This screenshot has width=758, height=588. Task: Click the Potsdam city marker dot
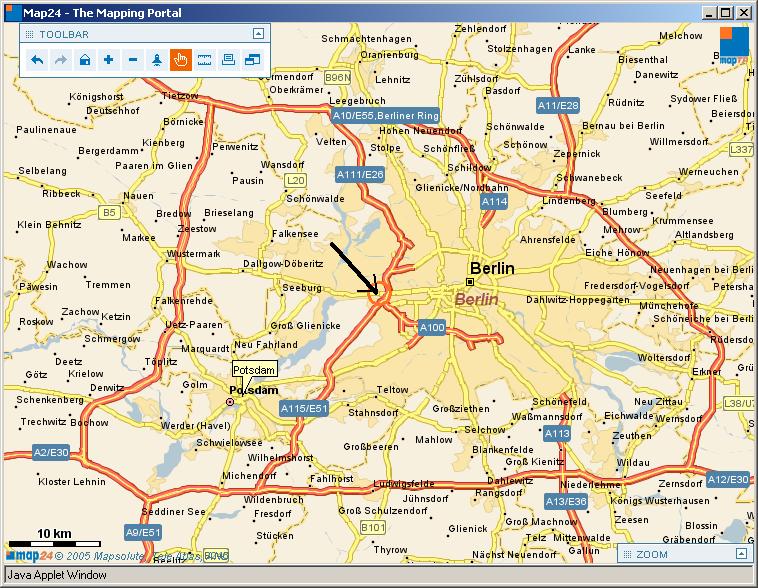pos(232,402)
